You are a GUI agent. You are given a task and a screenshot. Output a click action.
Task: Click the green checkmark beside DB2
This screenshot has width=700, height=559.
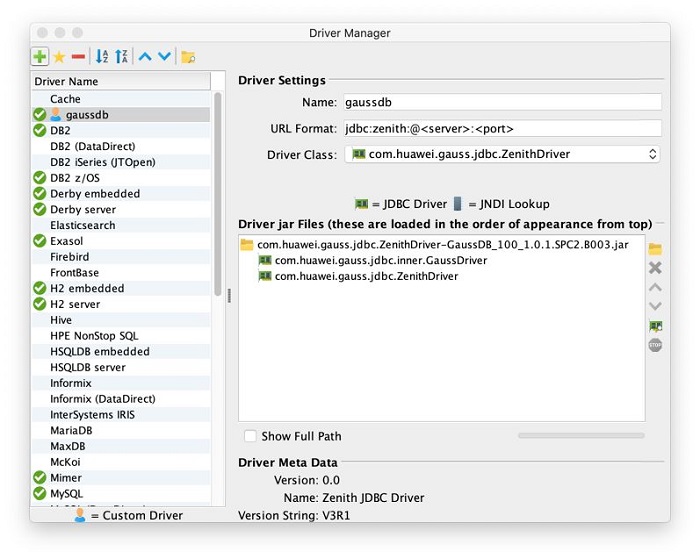[x=40, y=130]
